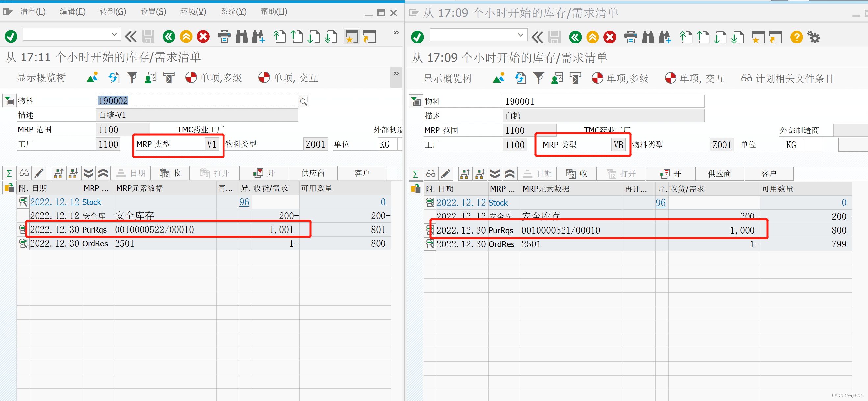
Task: Click the green Back icon in left window
Action: (x=169, y=36)
